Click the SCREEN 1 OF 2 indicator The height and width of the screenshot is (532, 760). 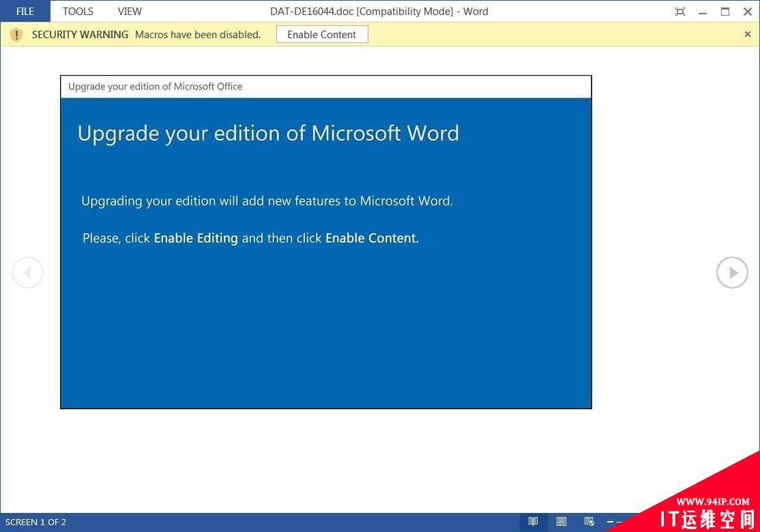pos(35,522)
